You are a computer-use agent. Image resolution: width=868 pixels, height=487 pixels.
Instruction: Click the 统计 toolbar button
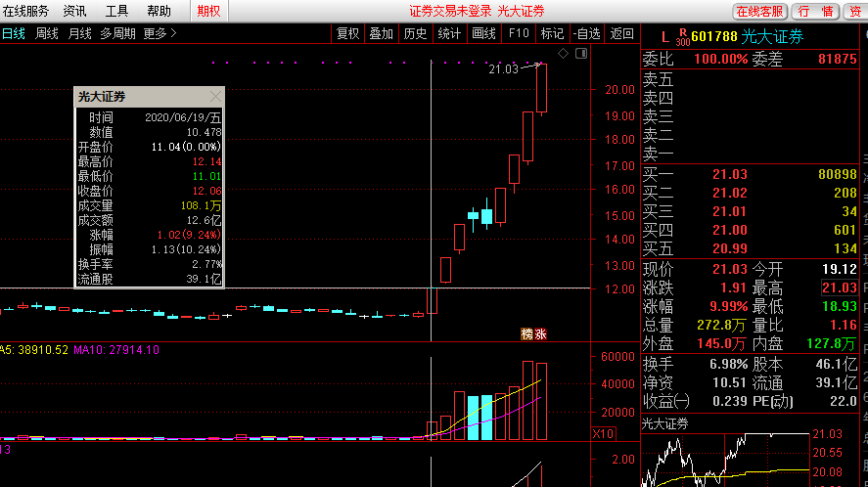[x=449, y=34]
